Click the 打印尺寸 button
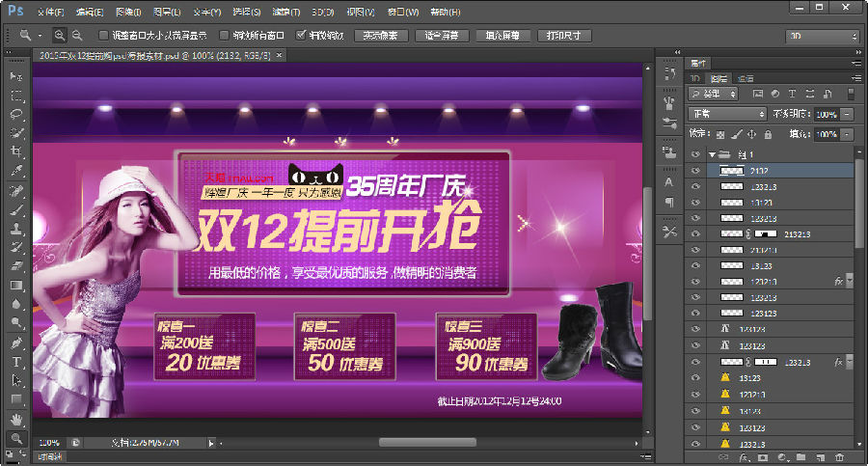Screen dimensions: 868x466 [564, 36]
